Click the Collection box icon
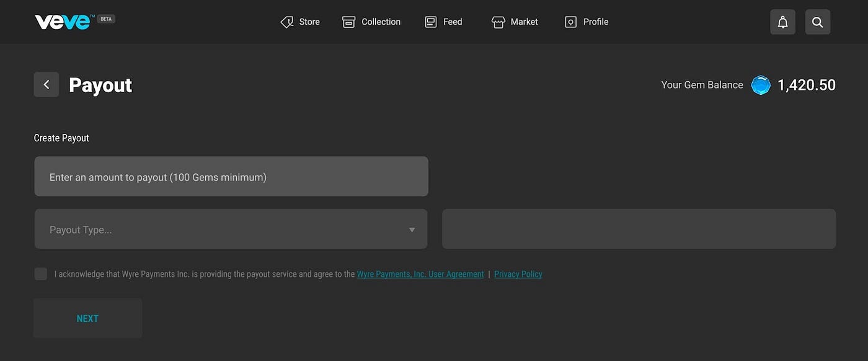The image size is (868, 361). pos(349,22)
